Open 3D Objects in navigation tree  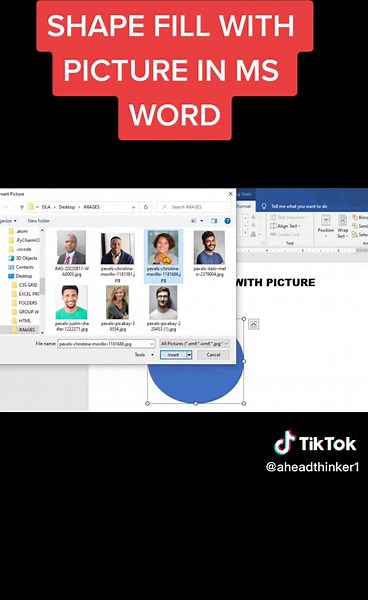pyautogui.click(x=24, y=258)
